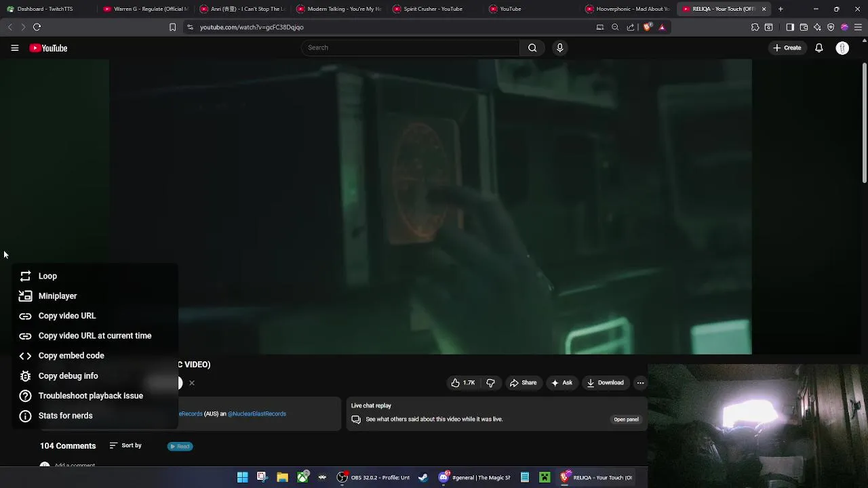Toggle the browser sidebar panel

pyautogui.click(x=790, y=27)
